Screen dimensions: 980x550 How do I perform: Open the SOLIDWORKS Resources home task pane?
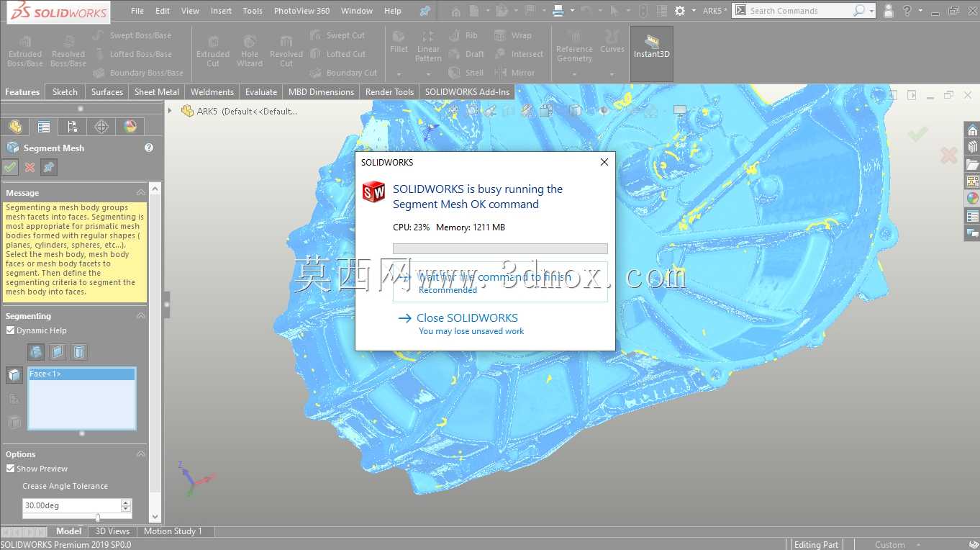[972, 130]
